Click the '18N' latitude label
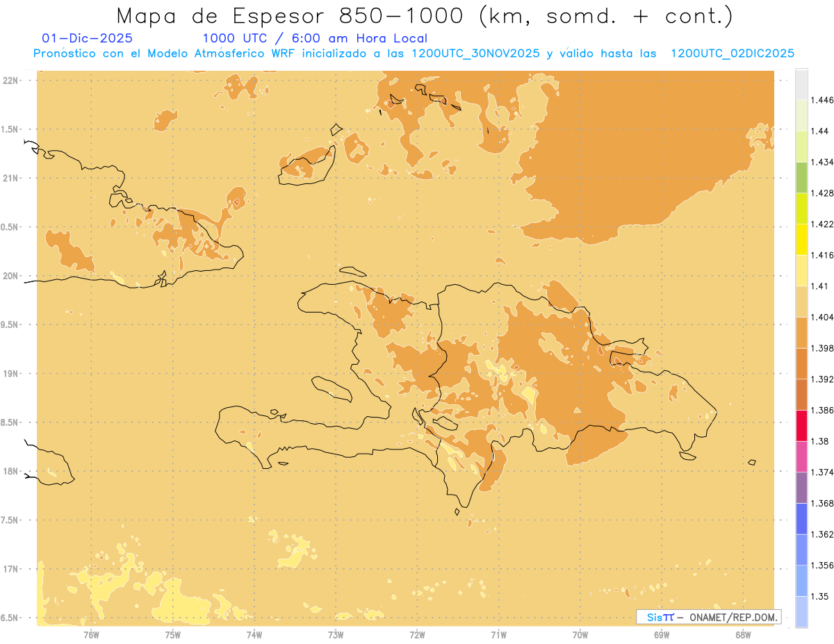 point(11,471)
